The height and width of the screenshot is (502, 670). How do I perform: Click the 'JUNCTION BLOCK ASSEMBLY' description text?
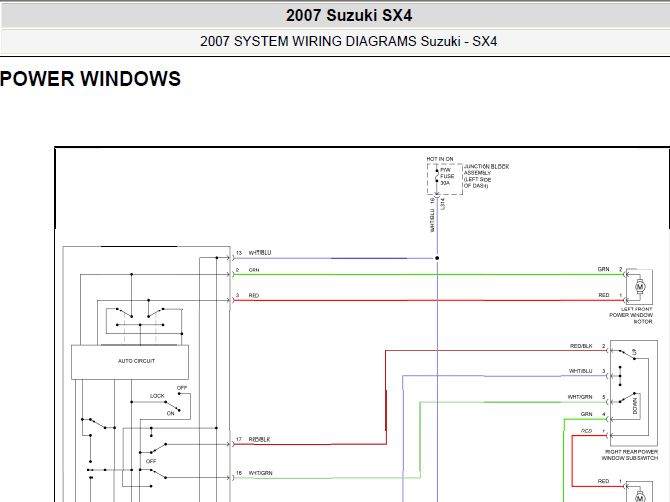(486, 176)
